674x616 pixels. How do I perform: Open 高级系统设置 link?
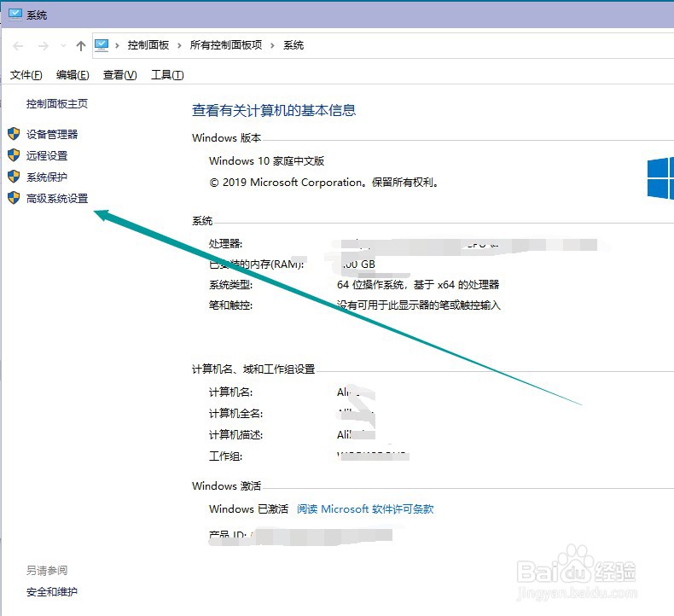point(57,199)
